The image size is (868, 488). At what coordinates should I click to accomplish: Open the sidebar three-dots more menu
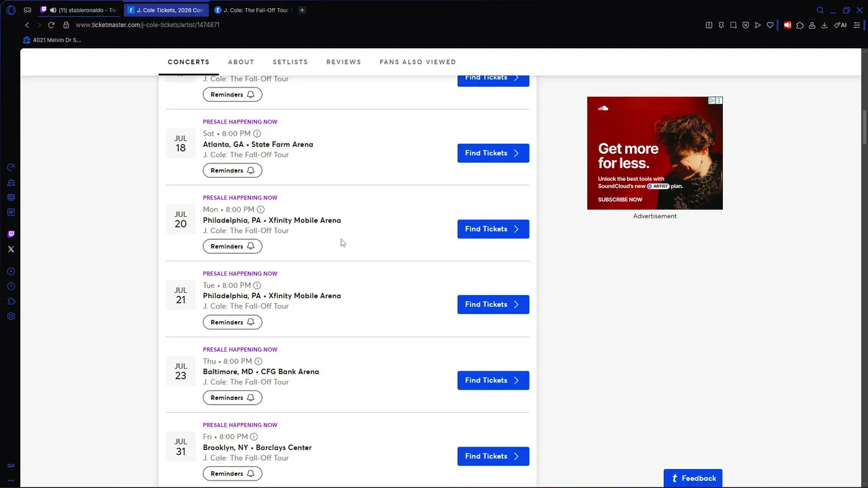click(x=11, y=479)
